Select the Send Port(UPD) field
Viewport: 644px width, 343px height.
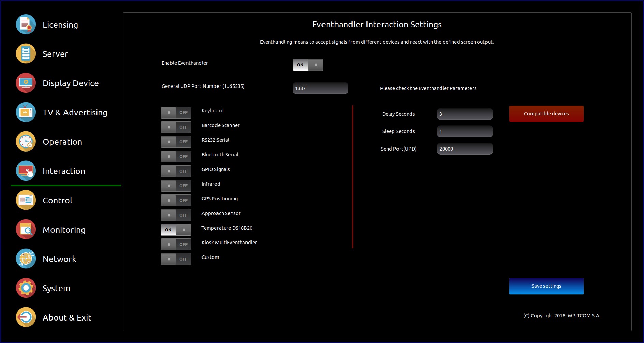click(465, 149)
